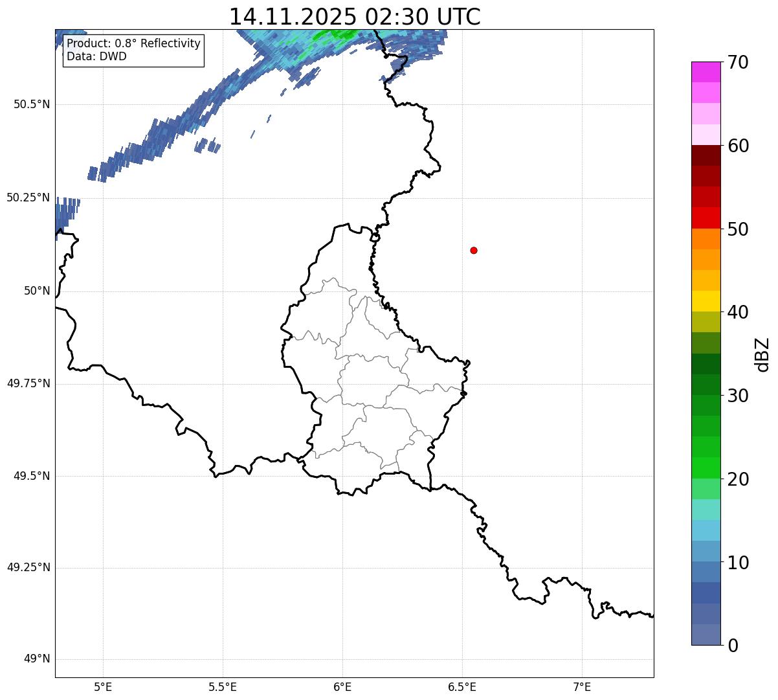Click the 50°N latitude label
Screen dimensions: 778x700
pos(37,291)
